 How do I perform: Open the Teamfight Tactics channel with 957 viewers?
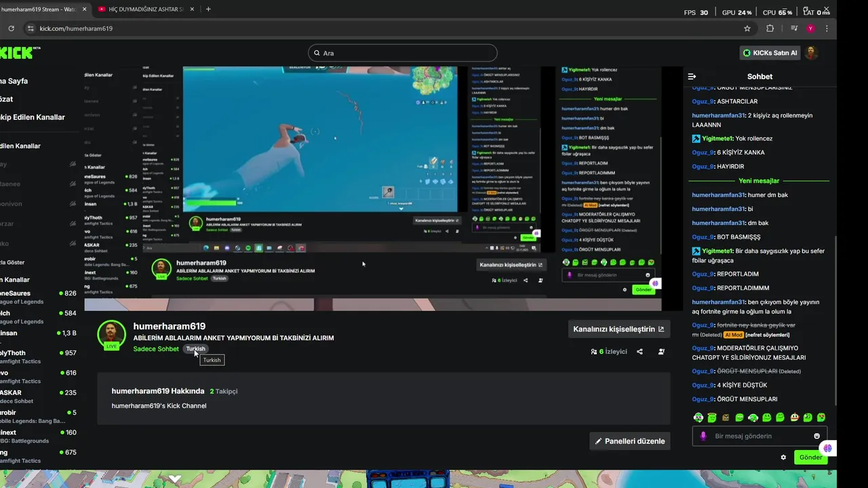[x=38, y=357]
